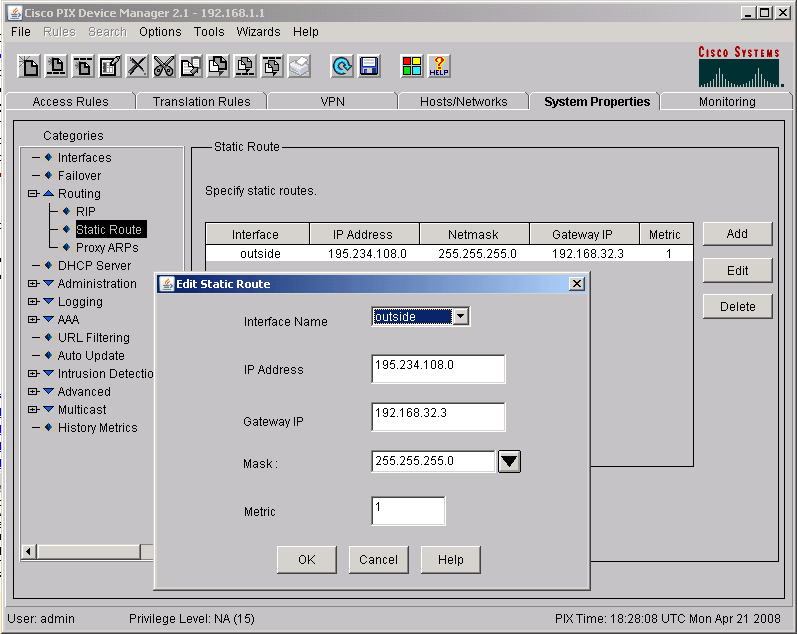Open the File menu
This screenshot has width=797, height=634.
(x=21, y=32)
